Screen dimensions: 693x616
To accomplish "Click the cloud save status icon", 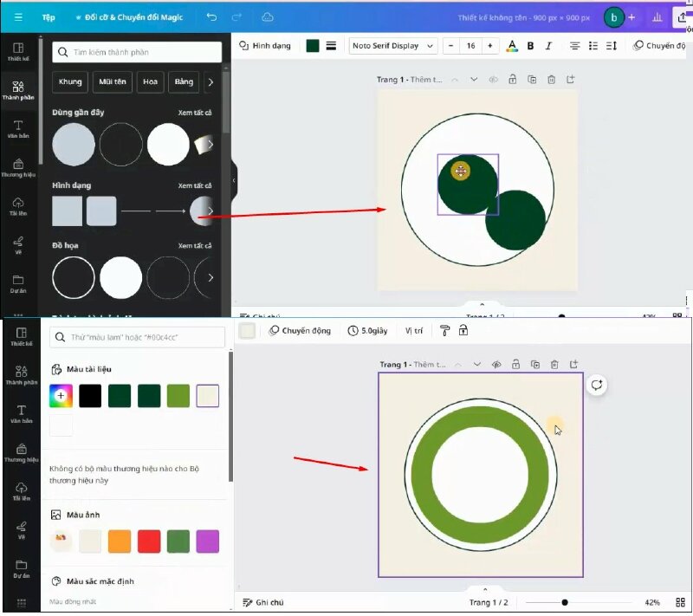I will 268,17.
